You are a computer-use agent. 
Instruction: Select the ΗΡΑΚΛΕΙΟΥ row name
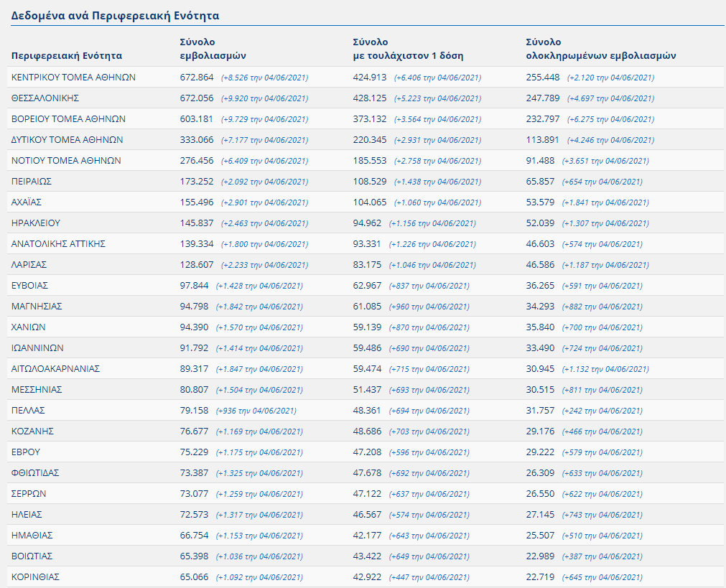point(36,223)
